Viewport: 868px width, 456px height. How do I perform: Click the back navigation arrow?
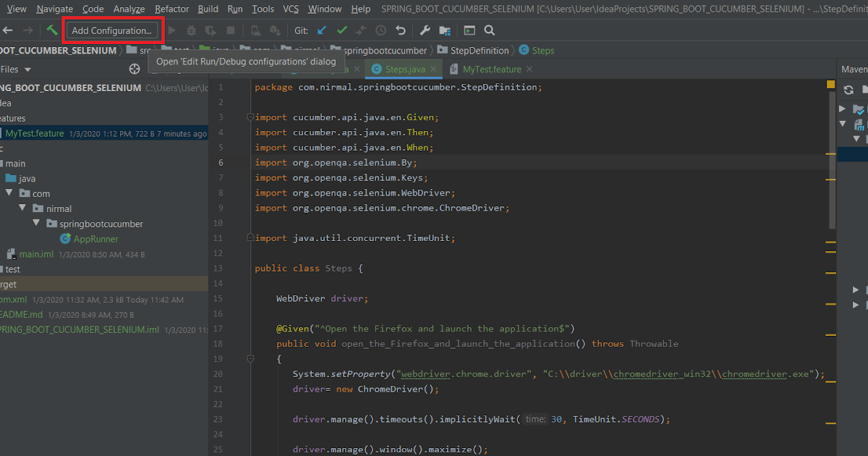7,30
